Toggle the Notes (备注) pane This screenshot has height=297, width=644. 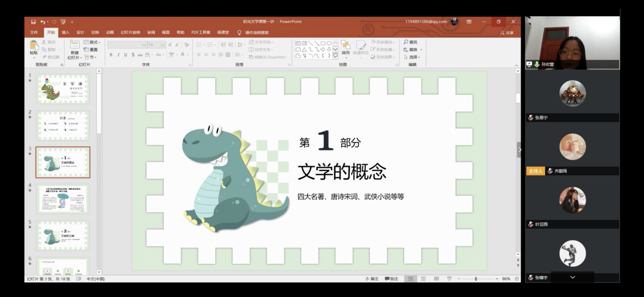tap(371, 279)
